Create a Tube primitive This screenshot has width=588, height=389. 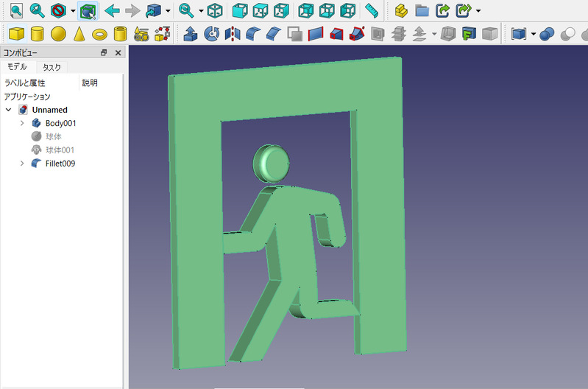coord(120,34)
